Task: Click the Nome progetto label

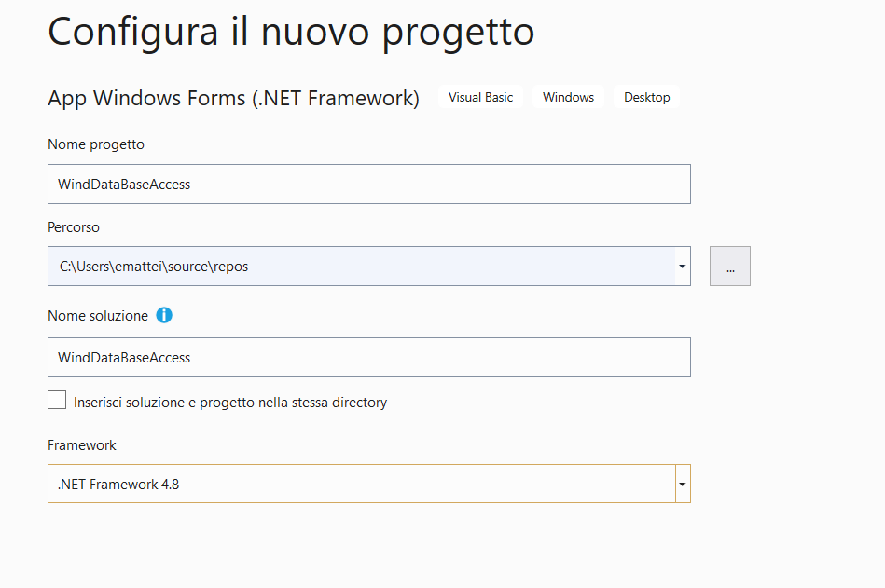Action: [96, 144]
